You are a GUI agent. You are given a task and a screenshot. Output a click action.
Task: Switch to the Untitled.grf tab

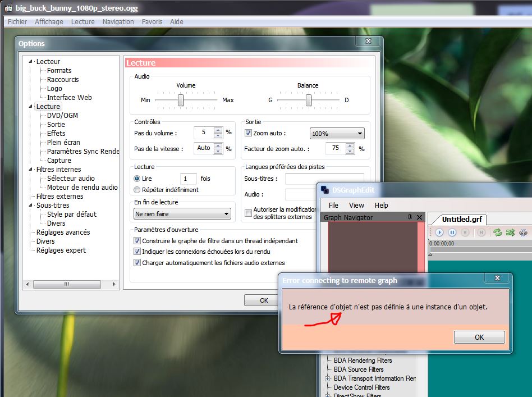[x=462, y=219]
